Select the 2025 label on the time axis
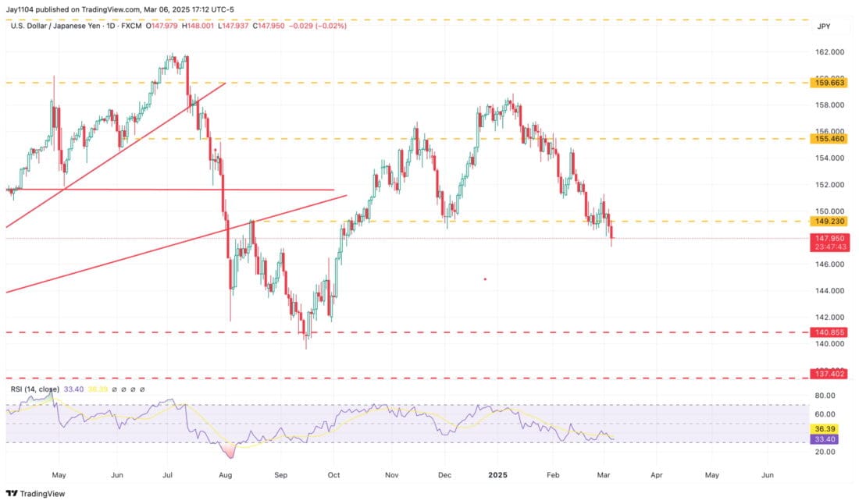The width and height of the screenshot is (859, 504). click(x=497, y=474)
